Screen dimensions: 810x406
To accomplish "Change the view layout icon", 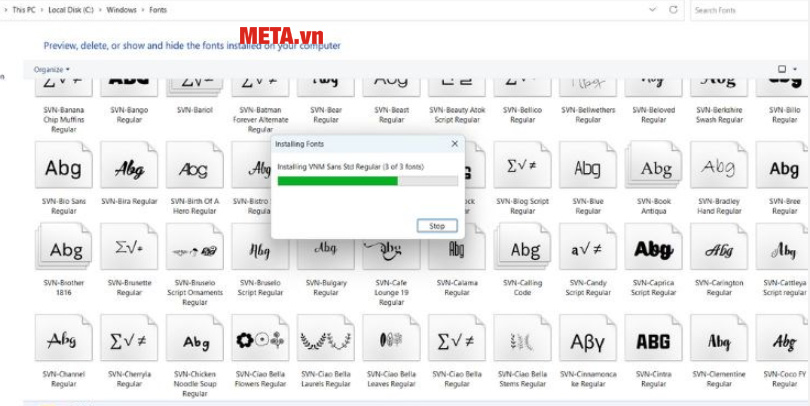I will [x=782, y=69].
